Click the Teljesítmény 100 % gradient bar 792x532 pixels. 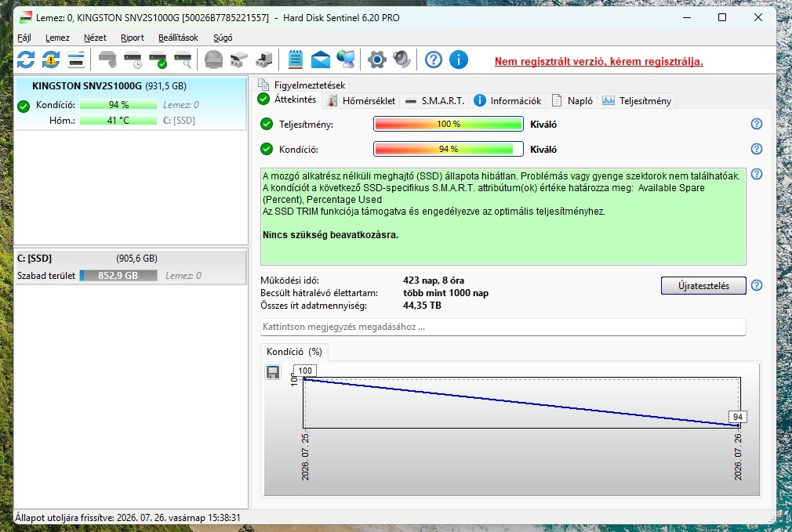(x=449, y=124)
